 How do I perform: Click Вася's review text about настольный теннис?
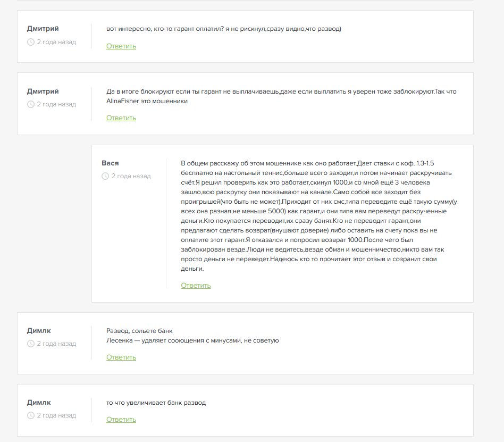pos(319,216)
